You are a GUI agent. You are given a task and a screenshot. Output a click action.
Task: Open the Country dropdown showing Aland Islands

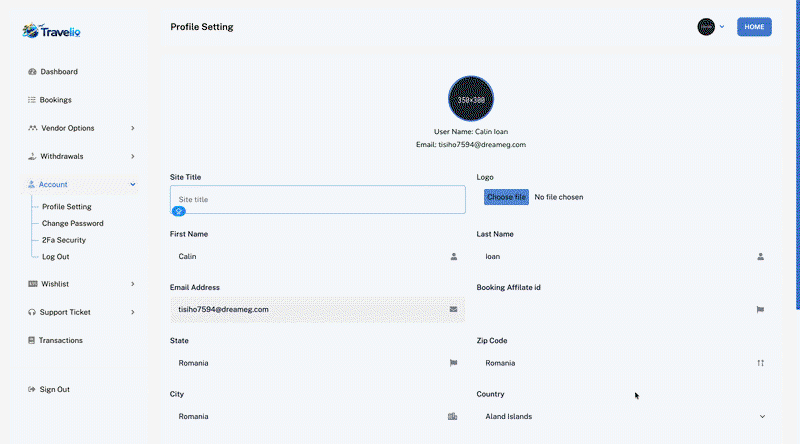coord(624,416)
